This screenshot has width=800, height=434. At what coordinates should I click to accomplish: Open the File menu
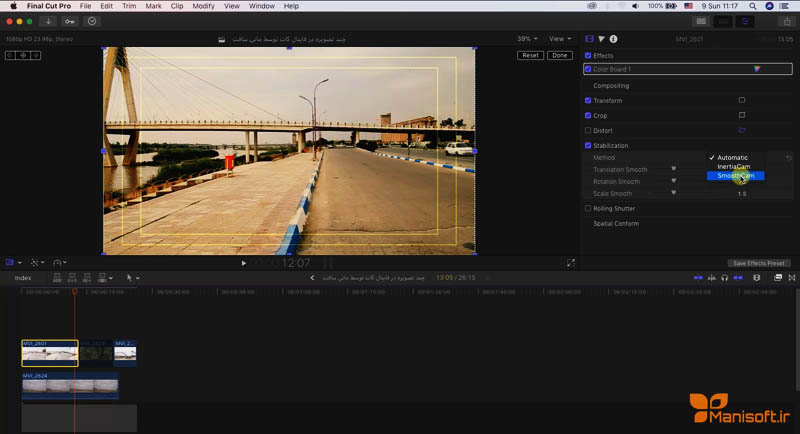tap(85, 6)
